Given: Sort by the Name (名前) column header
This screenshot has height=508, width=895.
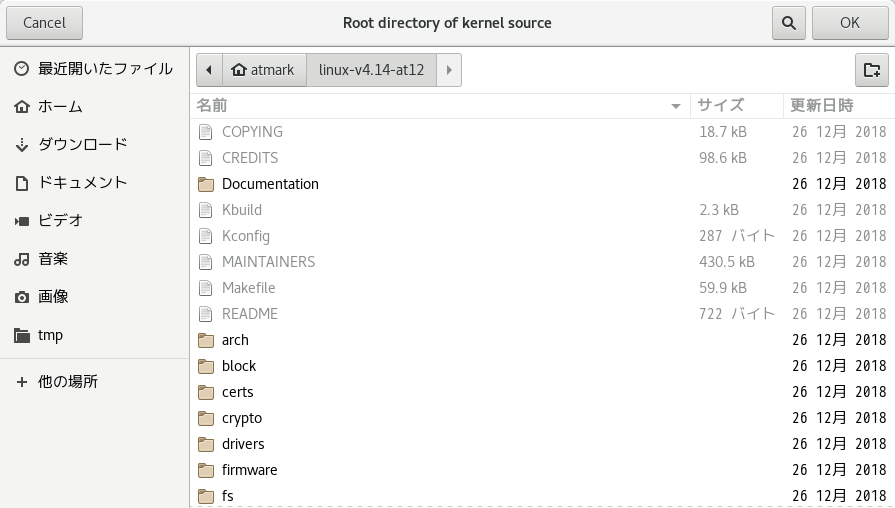Looking at the screenshot, I should coord(430,105).
